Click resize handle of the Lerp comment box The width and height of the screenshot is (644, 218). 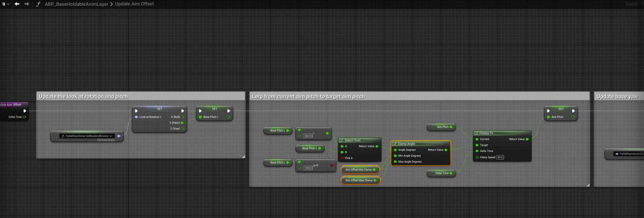click(588, 185)
